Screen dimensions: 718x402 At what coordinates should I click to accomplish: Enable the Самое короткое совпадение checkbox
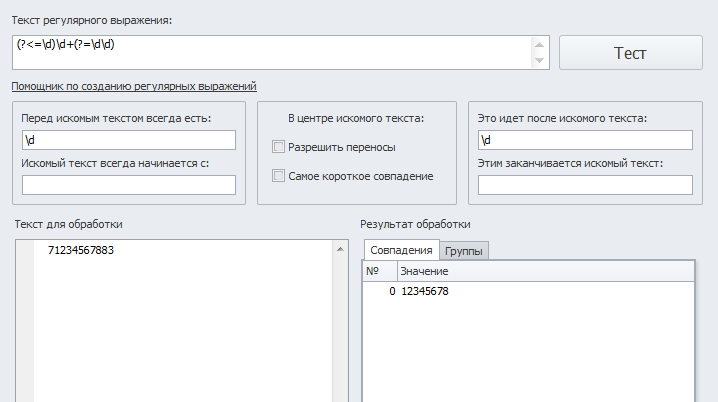[278, 176]
